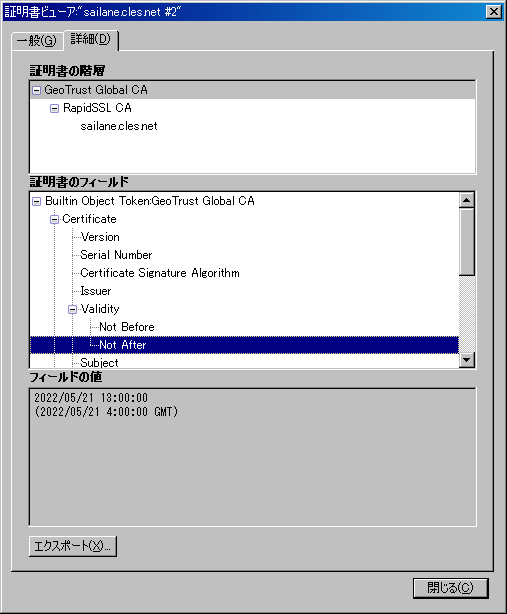Collapse the Certificate fields branch
The image size is (507, 614).
(54, 219)
